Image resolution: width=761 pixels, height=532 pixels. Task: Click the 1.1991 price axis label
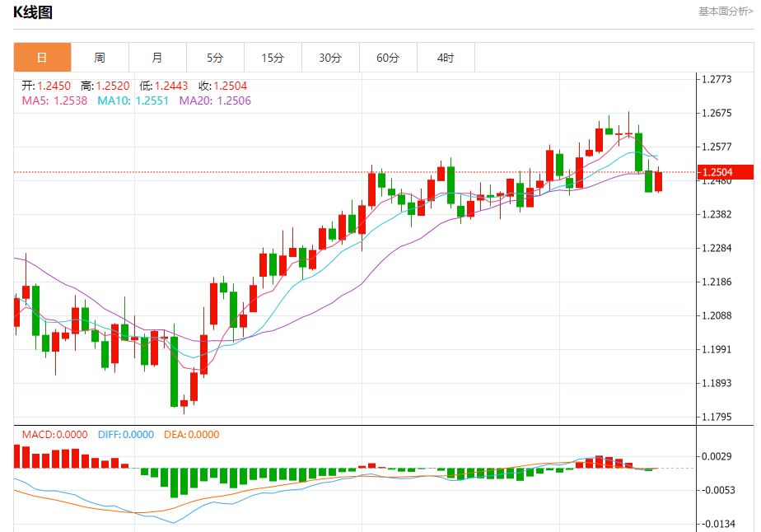click(x=717, y=349)
